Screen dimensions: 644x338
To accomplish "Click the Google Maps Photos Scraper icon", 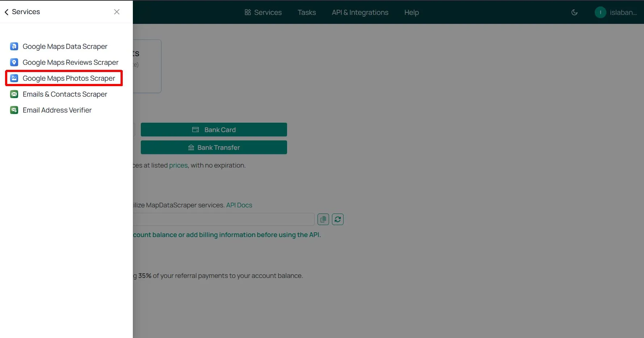I will click(14, 78).
